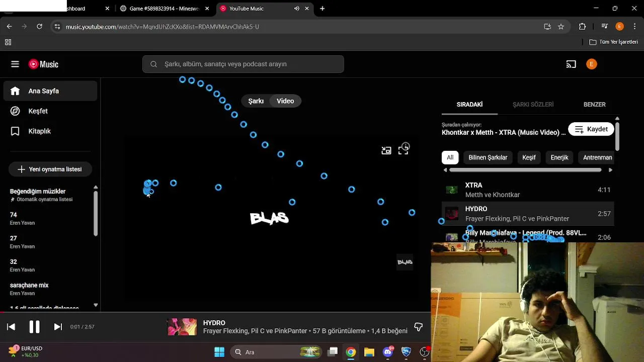Dislike the HYDRO song
The height and width of the screenshot is (362, 644).
418,327
